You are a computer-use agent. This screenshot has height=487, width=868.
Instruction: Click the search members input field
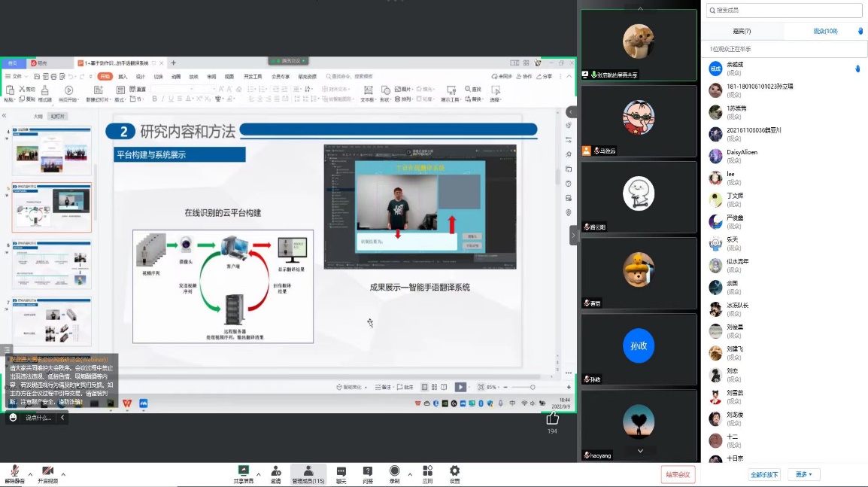(x=784, y=10)
